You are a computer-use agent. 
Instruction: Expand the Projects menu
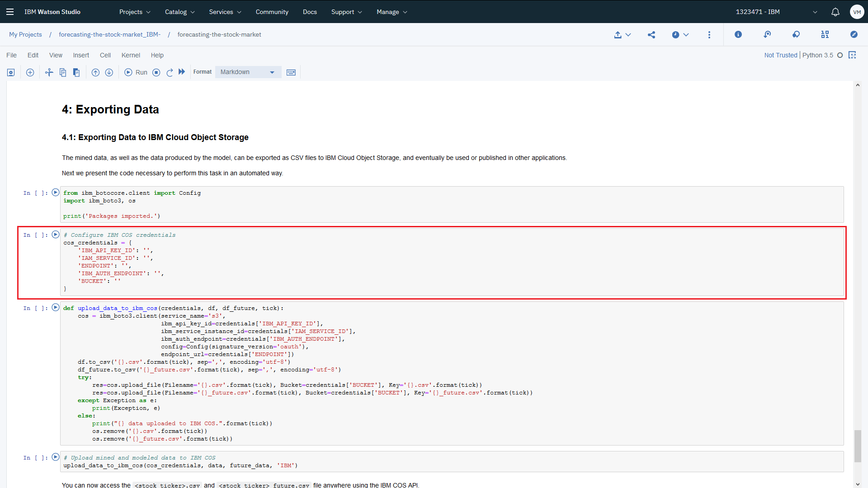tap(133, 11)
